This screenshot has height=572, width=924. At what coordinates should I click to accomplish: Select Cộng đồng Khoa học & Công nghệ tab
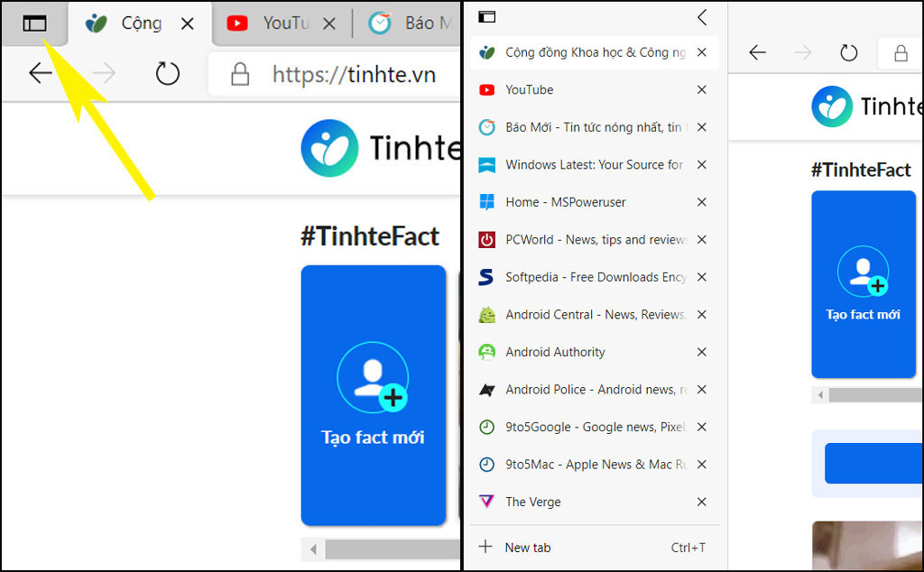tap(595, 52)
